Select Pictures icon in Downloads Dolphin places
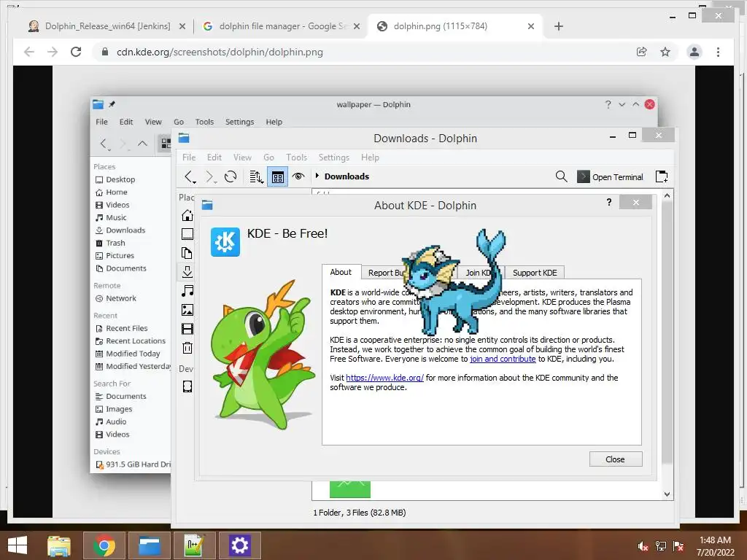The image size is (747, 560). pos(187,310)
